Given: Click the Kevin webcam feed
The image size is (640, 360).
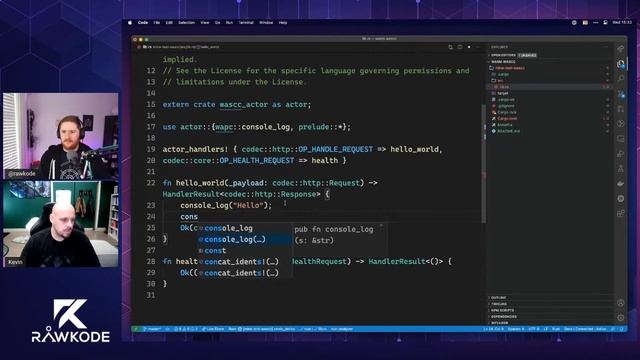Looking at the screenshot, I should pyautogui.click(x=61, y=224).
